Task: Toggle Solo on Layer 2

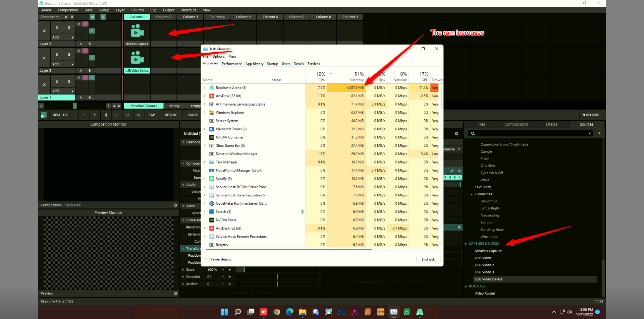Action: (69, 54)
